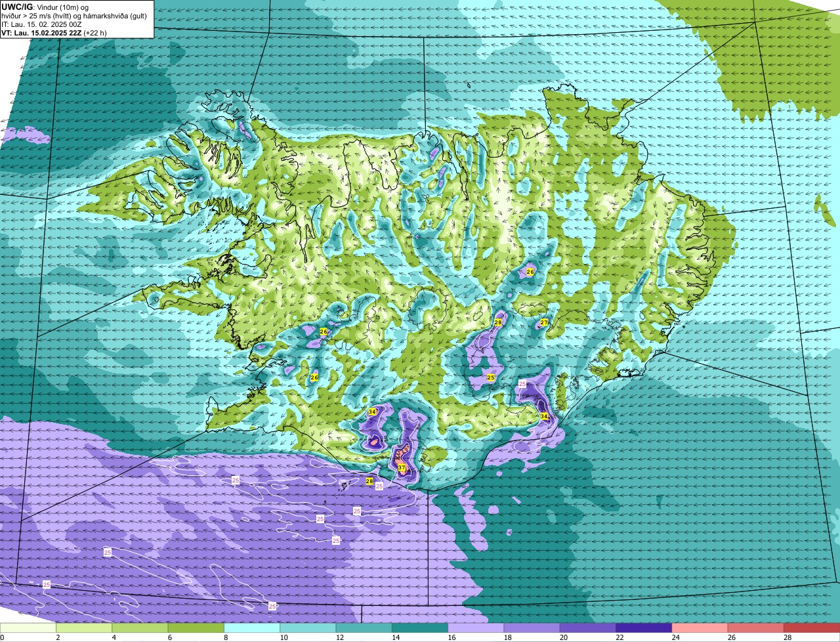Select the 26–28 m/s salmon legend swatch
840x642 pixels.
coord(756,628)
